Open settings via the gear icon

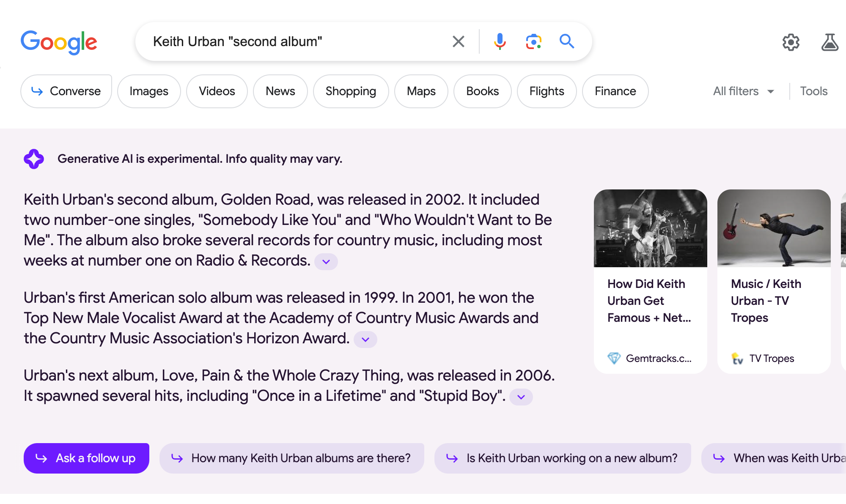tap(791, 42)
